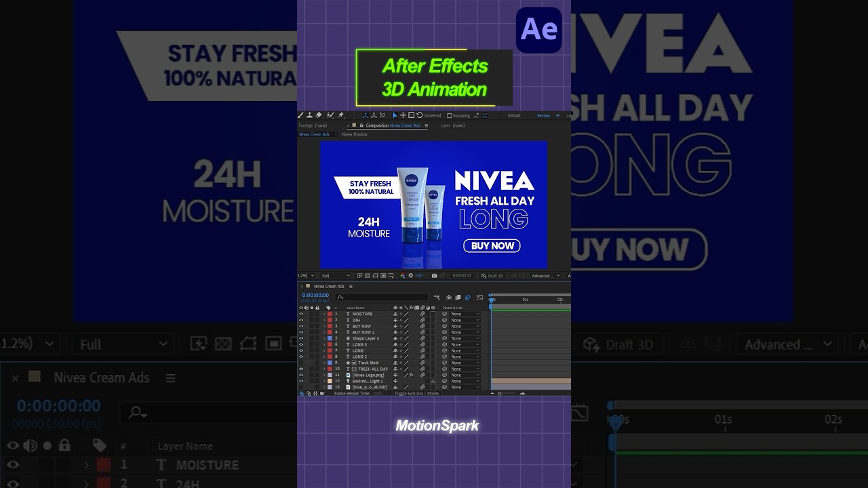Click the current time indicator playhead

(492, 299)
